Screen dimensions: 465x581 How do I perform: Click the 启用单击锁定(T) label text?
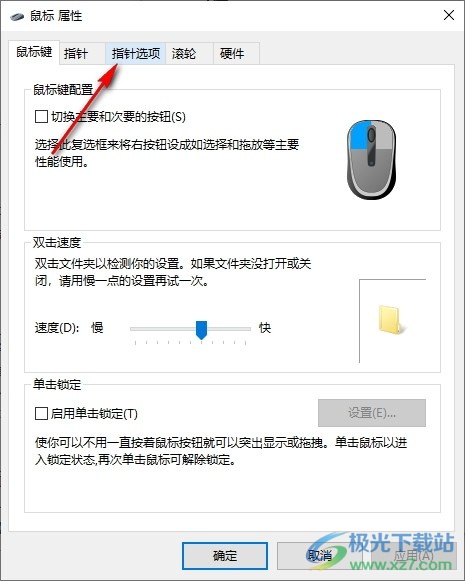coord(94,414)
